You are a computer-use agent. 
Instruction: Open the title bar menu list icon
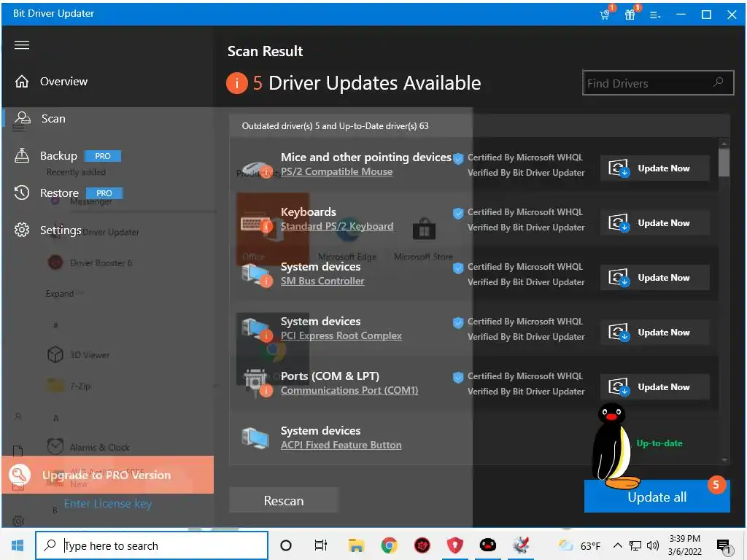[x=655, y=15]
